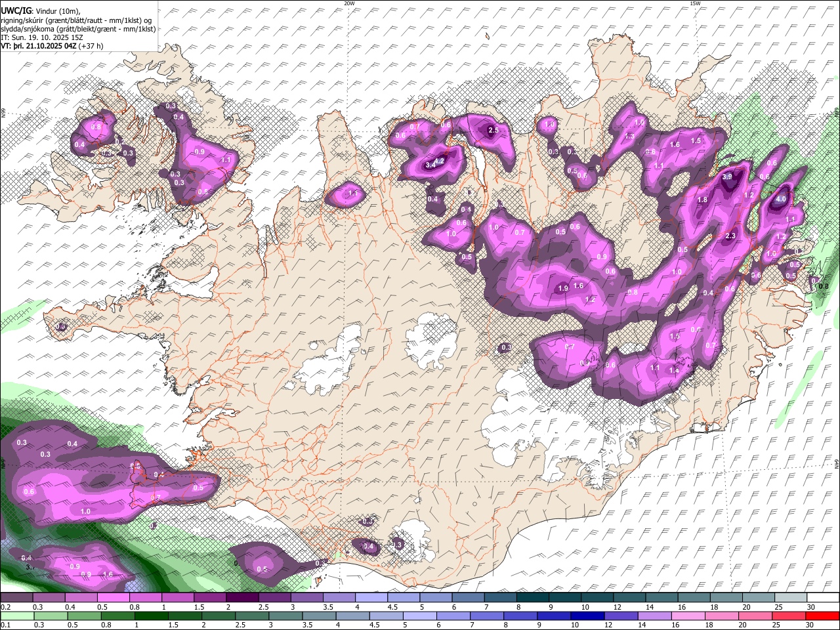The width and height of the screenshot is (840, 630).
Task: Click the 'VT: þri. 21.10.2025 04Z' valid time
Action: click(39, 47)
